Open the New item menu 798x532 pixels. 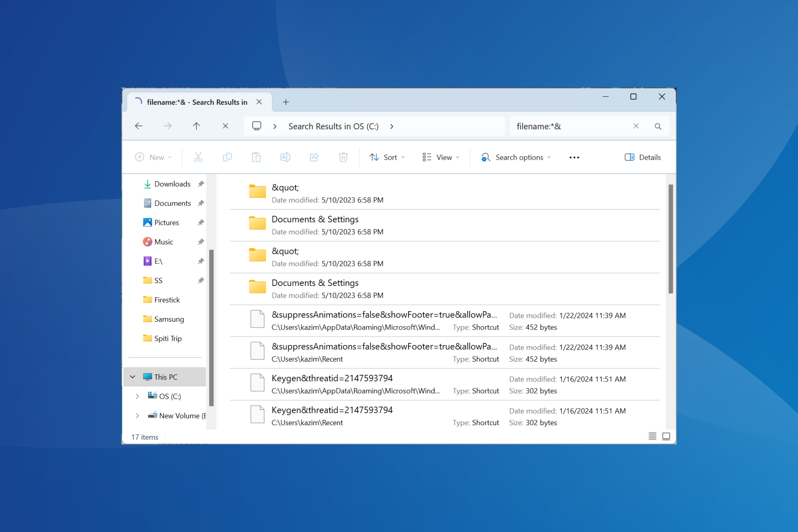pos(153,157)
